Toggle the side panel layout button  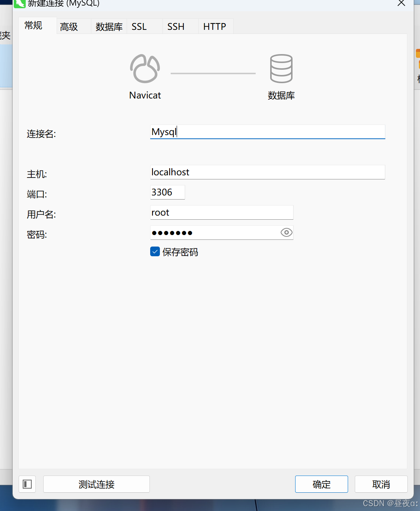(x=27, y=484)
